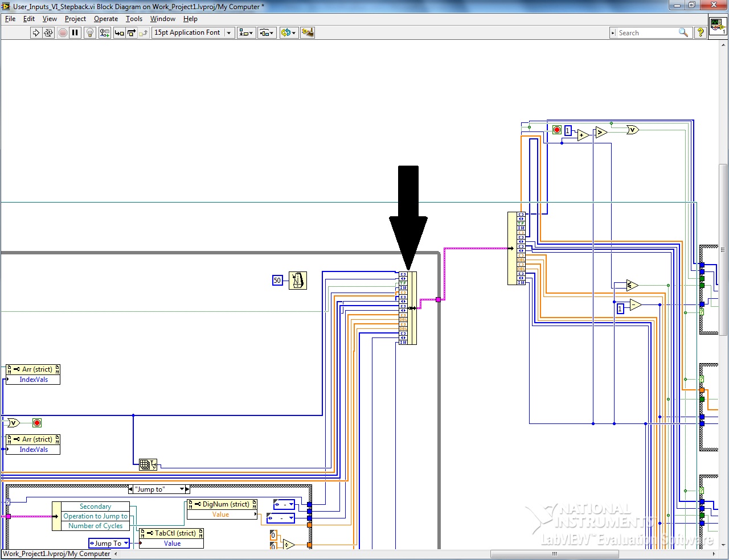This screenshot has height=560, width=729.
Task: Open the View menu
Action: (50, 19)
